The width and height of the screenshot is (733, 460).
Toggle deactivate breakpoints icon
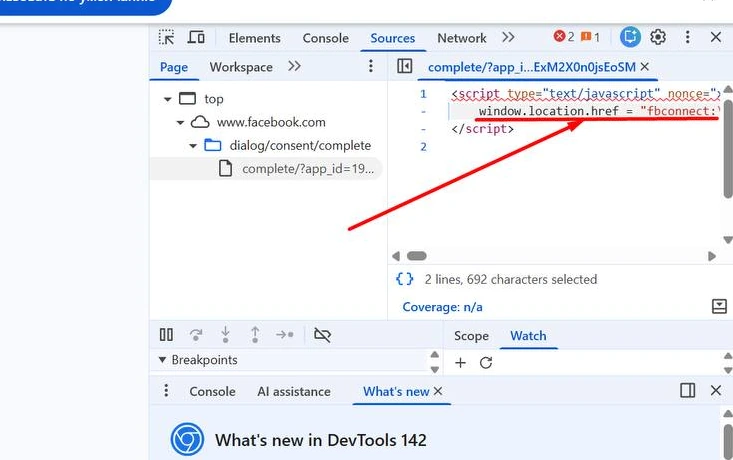[x=323, y=335]
